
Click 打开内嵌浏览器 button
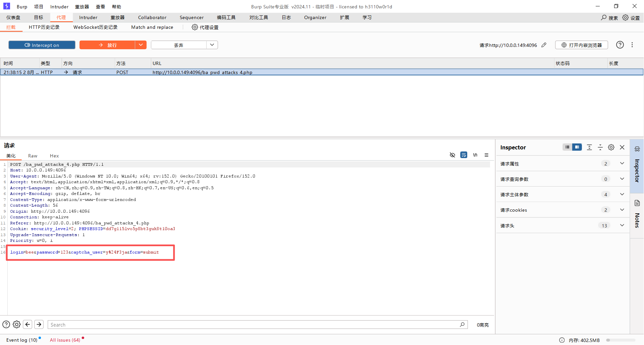point(582,45)
